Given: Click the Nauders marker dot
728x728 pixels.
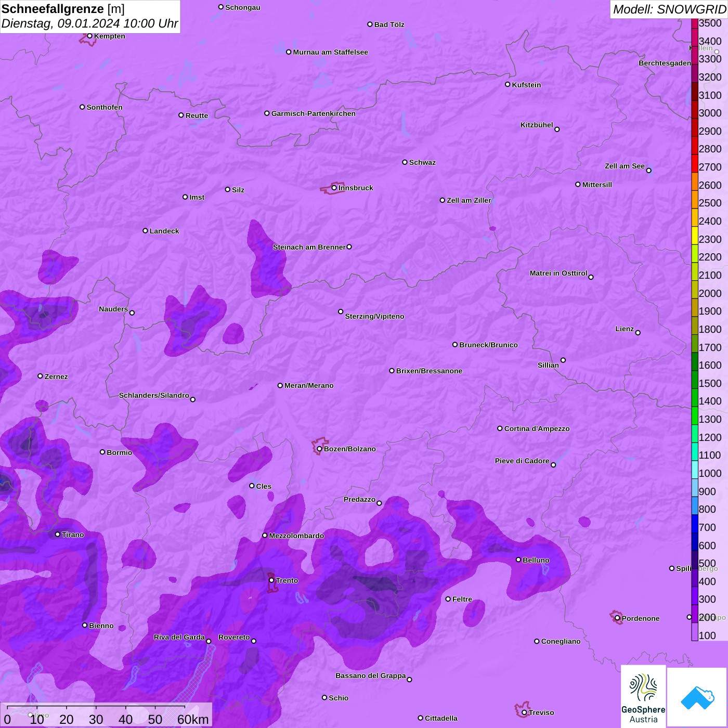Looking at the screenshot, I should coord(132,313).
